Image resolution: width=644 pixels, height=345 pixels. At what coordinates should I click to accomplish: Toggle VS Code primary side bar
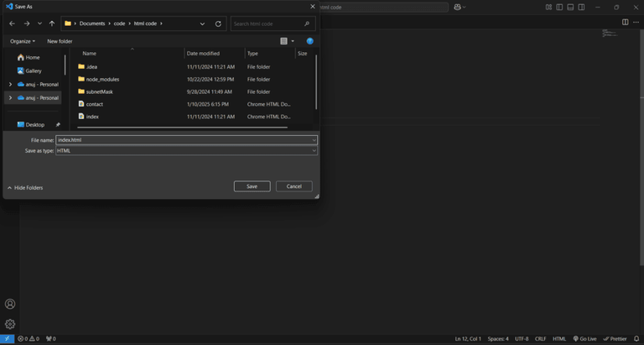point(559,7)
